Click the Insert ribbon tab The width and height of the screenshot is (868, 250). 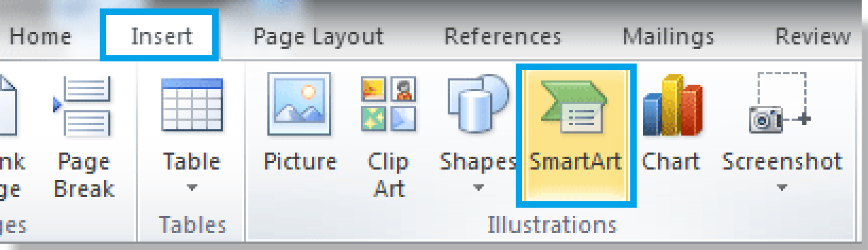coord(160,36)
